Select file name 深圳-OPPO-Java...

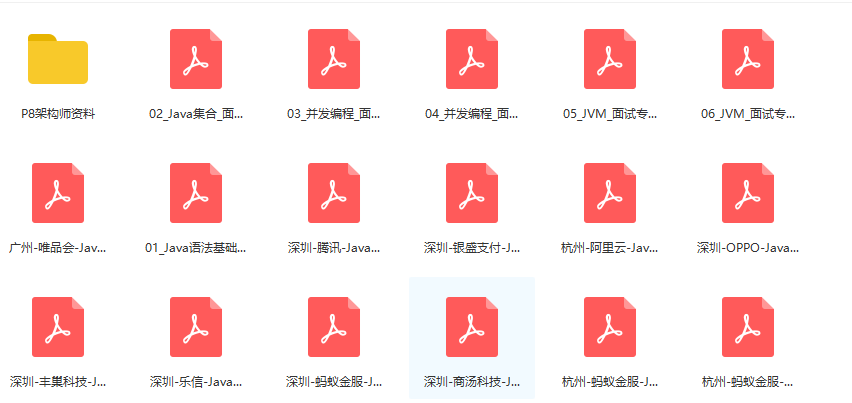coord(748,248)
